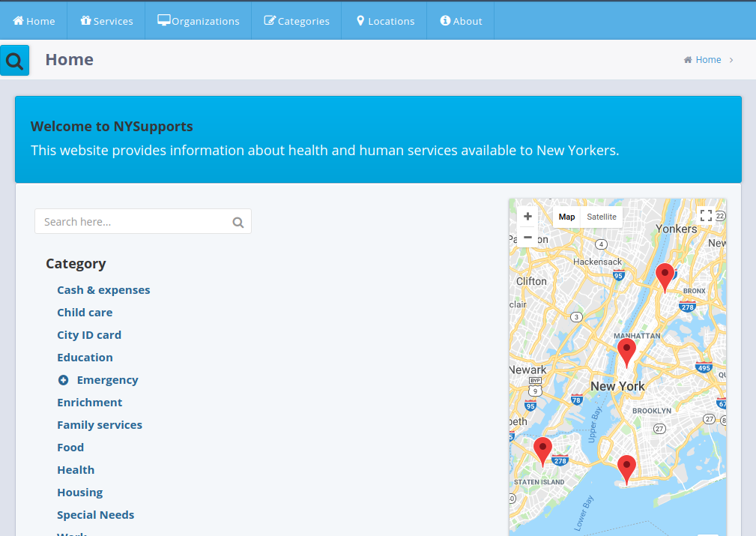Select the Enrichment category
This screenshot has height=536, width=756.
[90, 403]
